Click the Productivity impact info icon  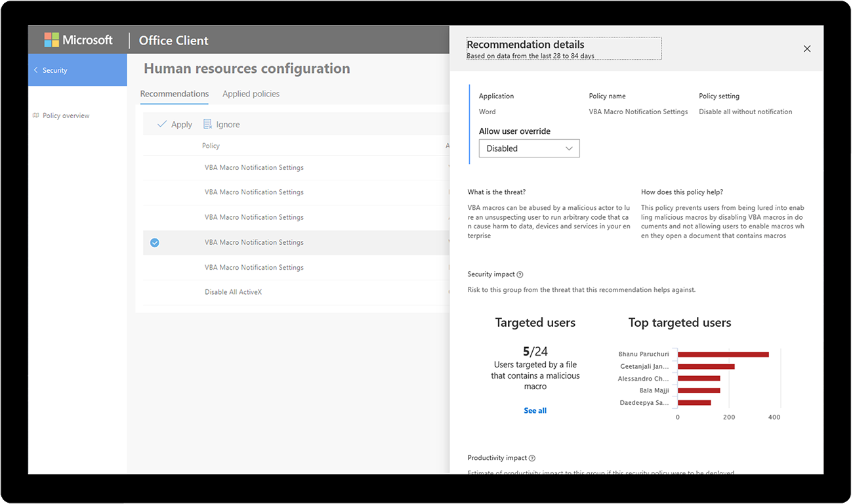pos(531,457)
